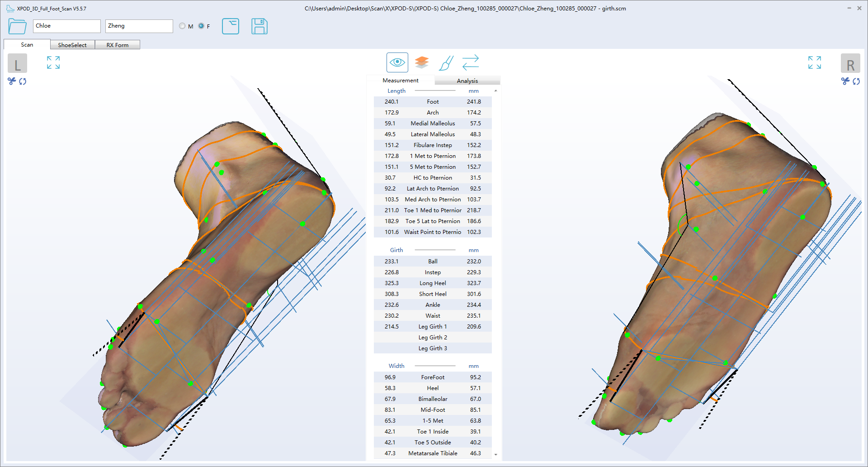The image size is (868, 467).
Task: Click the measurement list scroll down arrow
Action: [x=496, y=454]
